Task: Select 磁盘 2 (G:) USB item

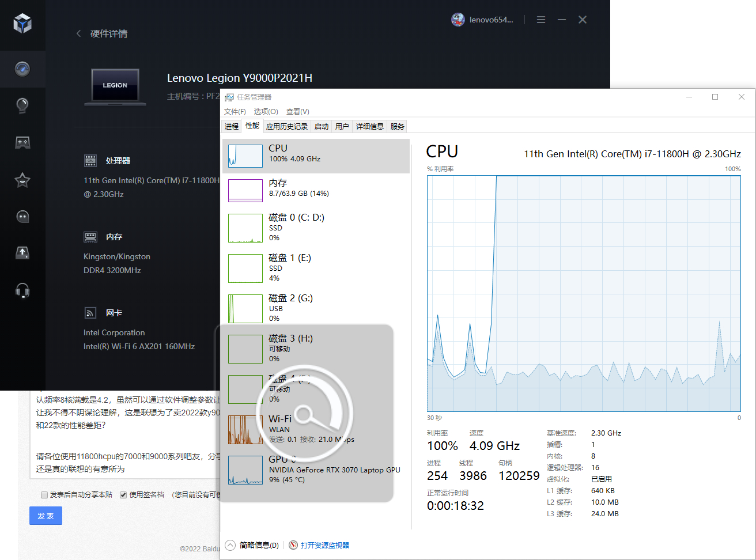Action: coord(316,308)
